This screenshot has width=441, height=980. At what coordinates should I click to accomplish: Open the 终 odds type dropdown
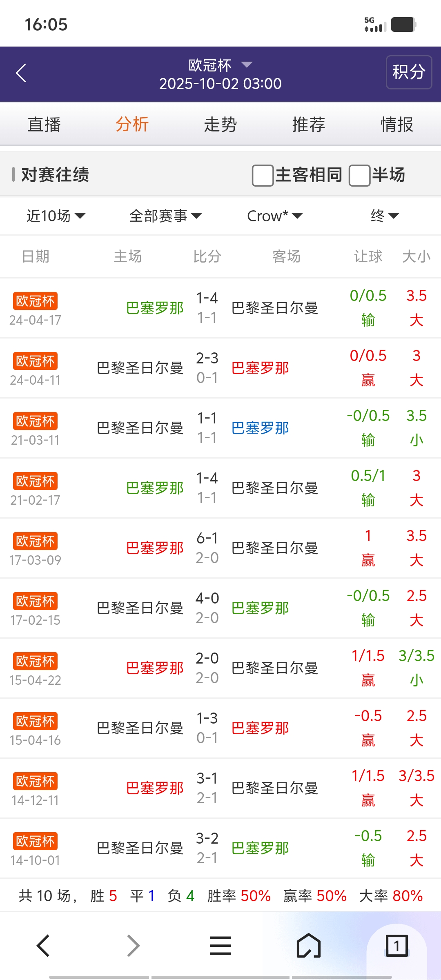pos(385,216)
